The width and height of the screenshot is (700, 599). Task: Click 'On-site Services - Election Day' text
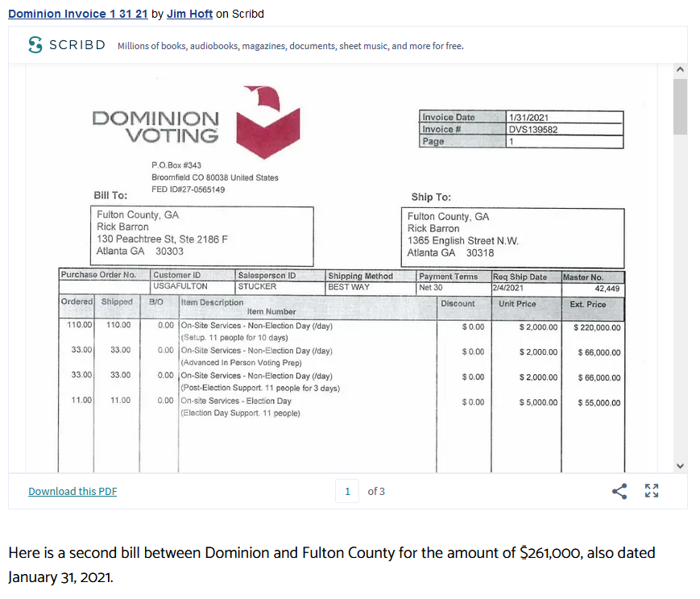pos(236,401)
